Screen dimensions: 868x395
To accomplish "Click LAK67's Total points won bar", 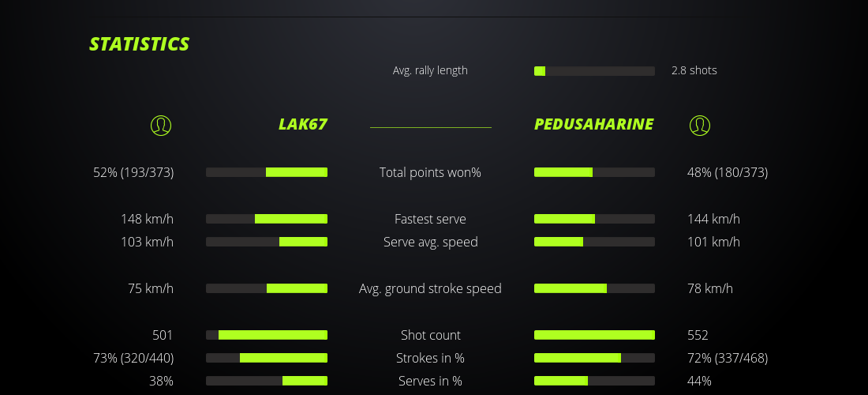I will point(267,172).
